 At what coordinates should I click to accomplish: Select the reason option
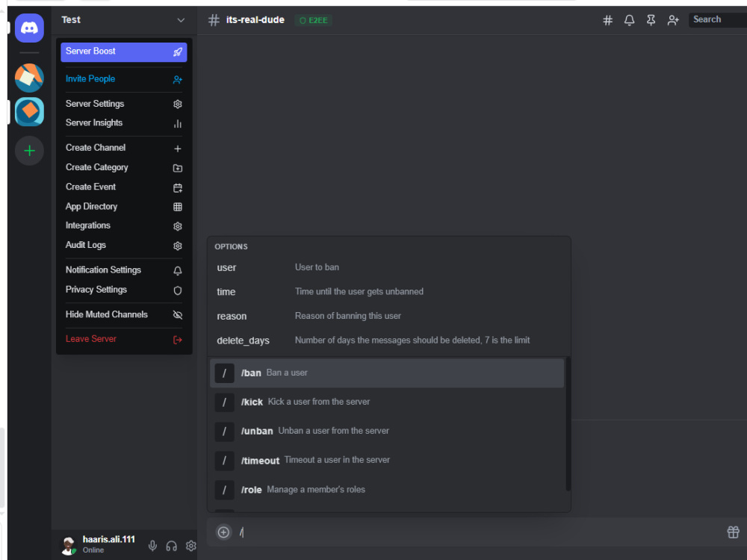pos(388,316)
